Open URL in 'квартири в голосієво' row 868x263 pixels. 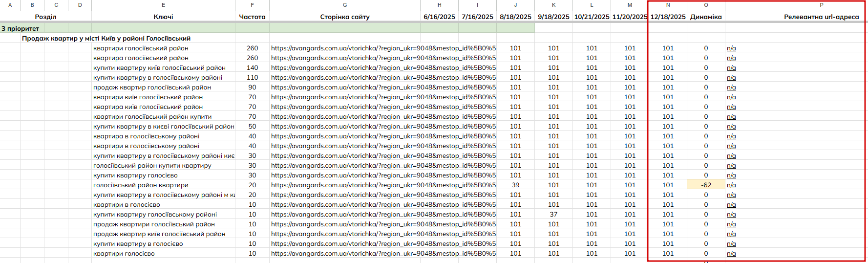click(x=383, y=204)
